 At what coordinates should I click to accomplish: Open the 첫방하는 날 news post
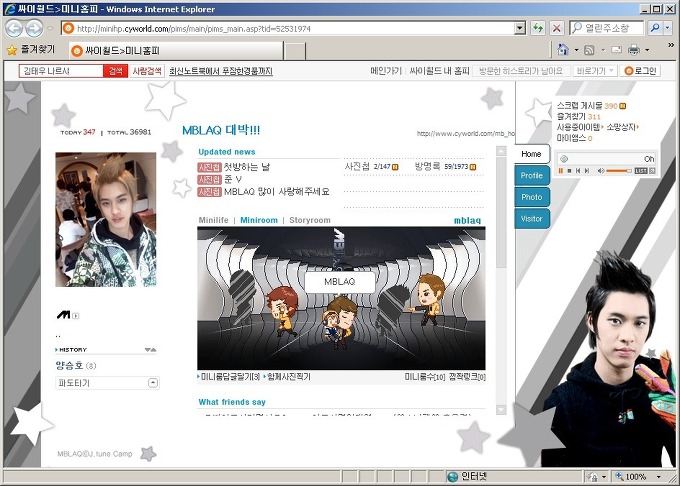click(247, 167)
